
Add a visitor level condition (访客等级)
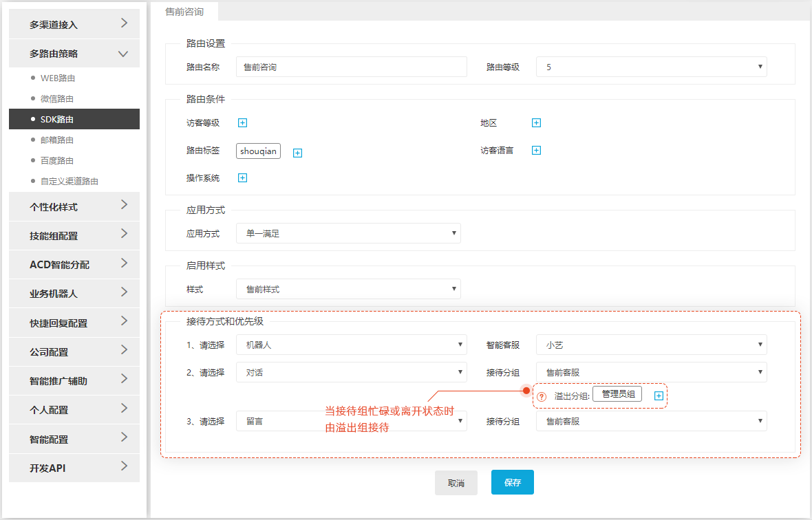coord(242,122)
